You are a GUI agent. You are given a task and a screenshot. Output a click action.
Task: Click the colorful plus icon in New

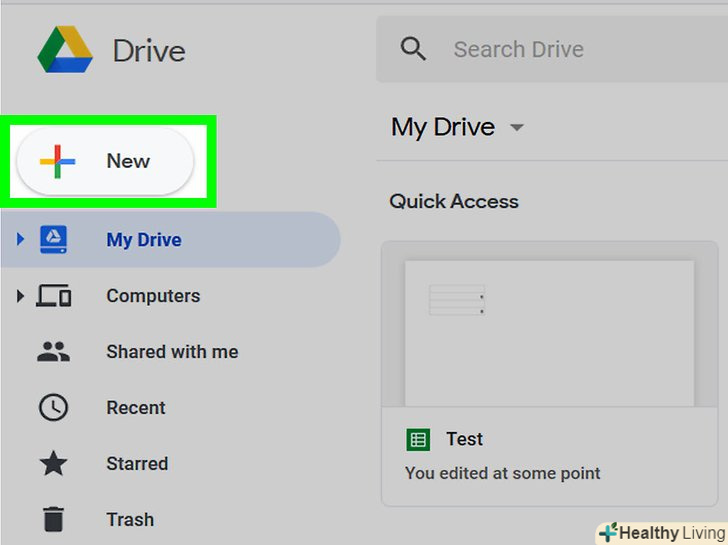(x=57, y=162)
